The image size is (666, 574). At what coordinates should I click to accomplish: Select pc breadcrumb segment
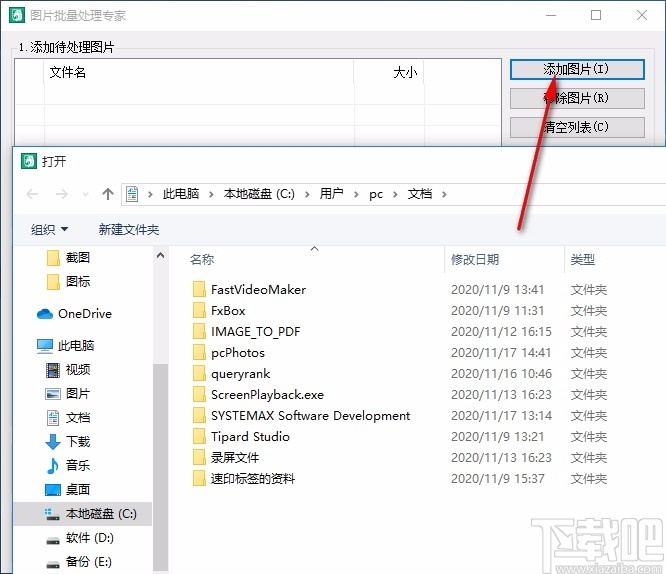[x=376, y=195]
